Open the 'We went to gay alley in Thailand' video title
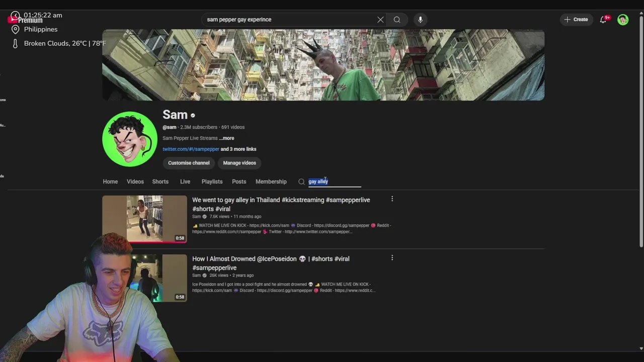This screenshot has width=644, height=362. [281, 204]
